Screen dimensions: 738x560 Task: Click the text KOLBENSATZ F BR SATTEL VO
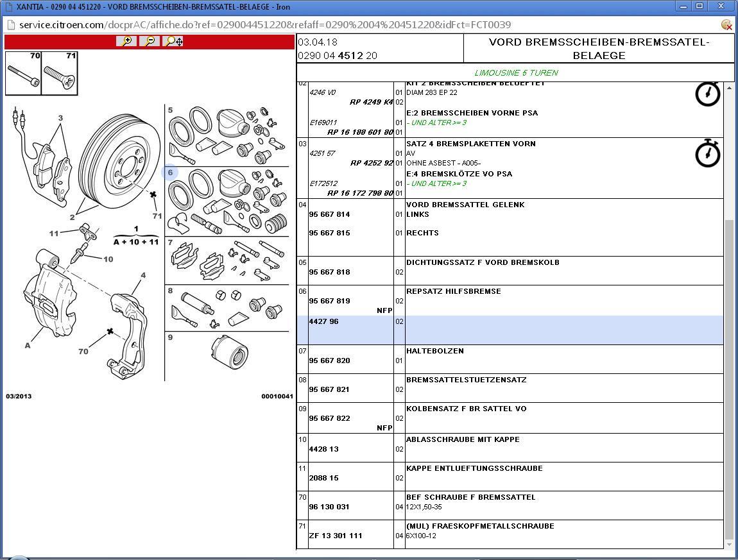(467, 409)
